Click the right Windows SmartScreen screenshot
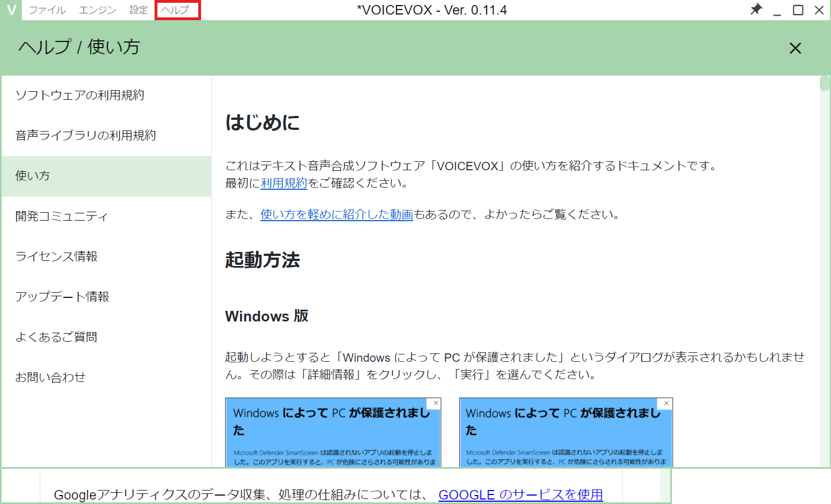This screenshot has height=504, width=831. 566,432
